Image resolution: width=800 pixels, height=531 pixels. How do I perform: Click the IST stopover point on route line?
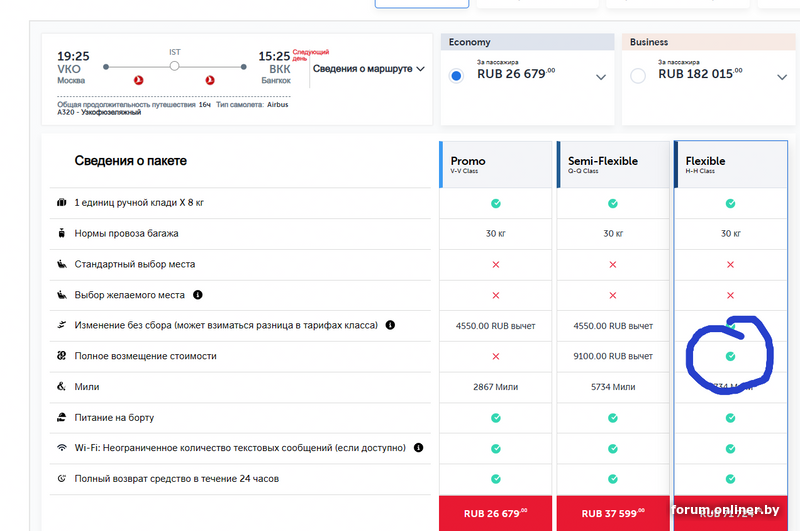tap(174, 66)
